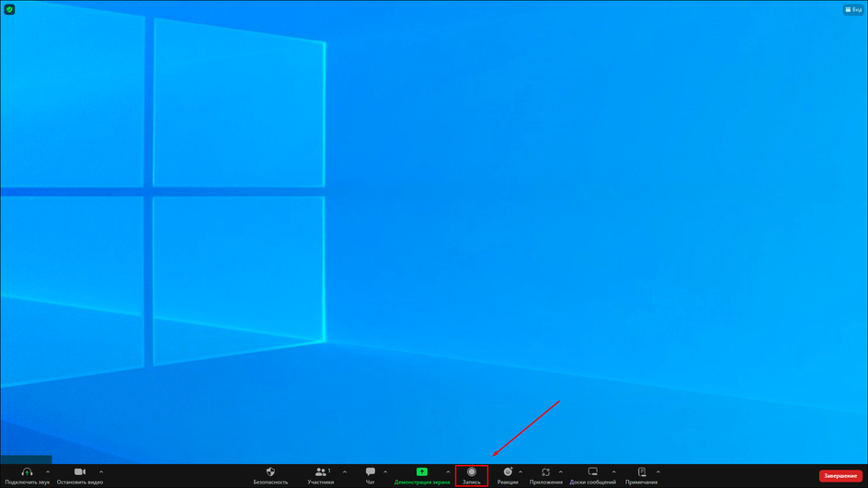Expand the chevron next to Реакции

pos(520,472)
